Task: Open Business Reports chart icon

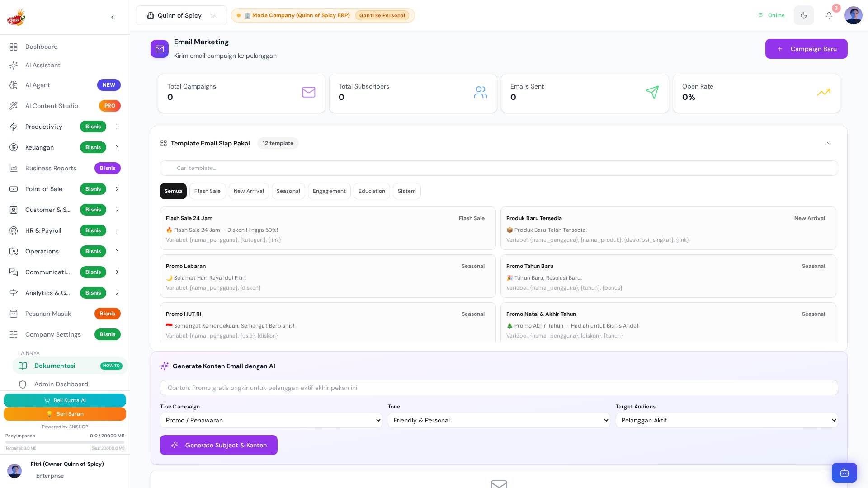Action: [x=14, y=169]
